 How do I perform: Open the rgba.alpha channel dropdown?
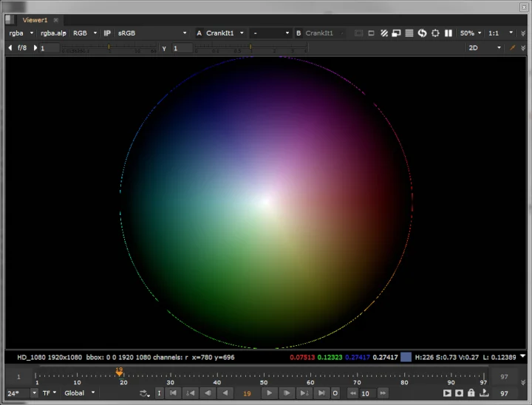(53, 33)
